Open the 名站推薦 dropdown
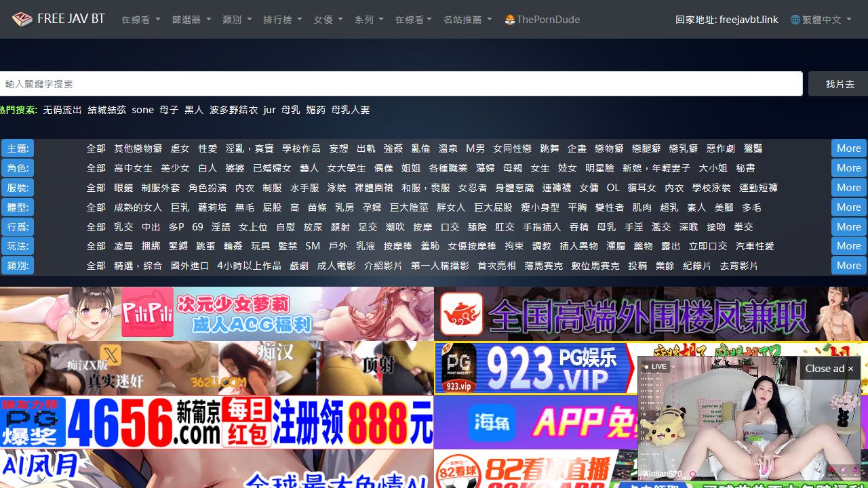868x488 pixels. [468, 20]
